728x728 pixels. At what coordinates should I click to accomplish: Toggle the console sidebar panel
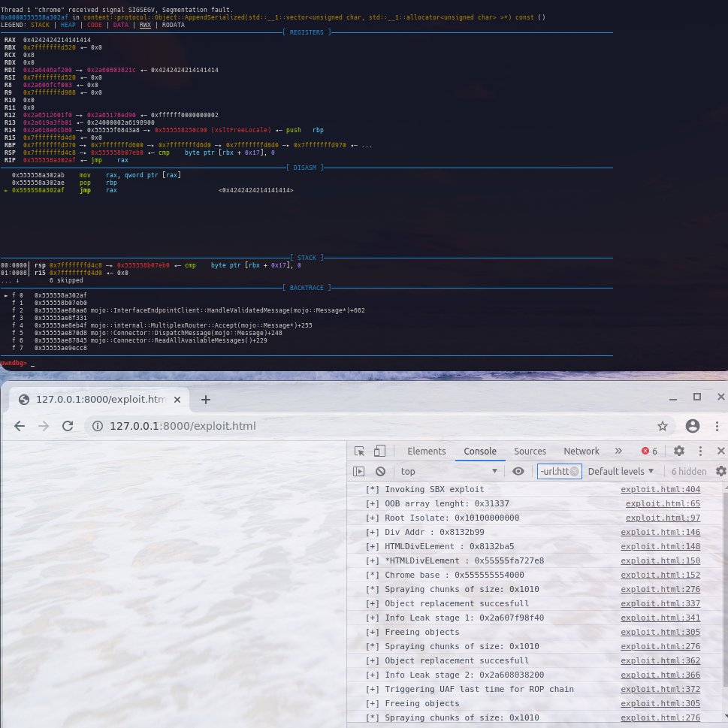pos(357,471)
